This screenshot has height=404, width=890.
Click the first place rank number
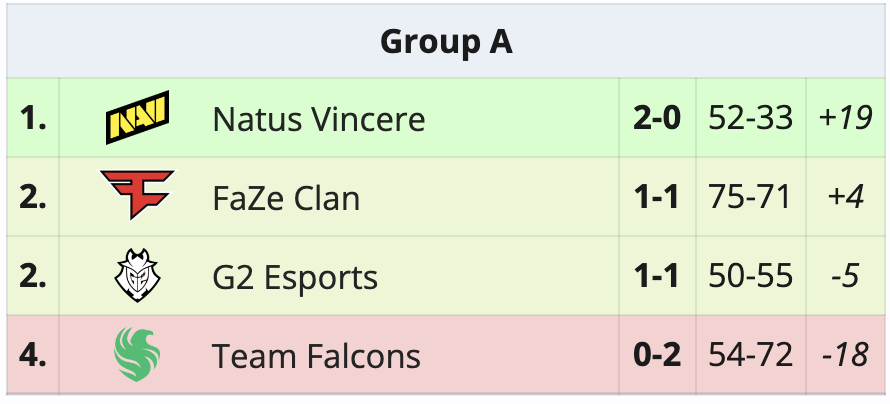33,119
